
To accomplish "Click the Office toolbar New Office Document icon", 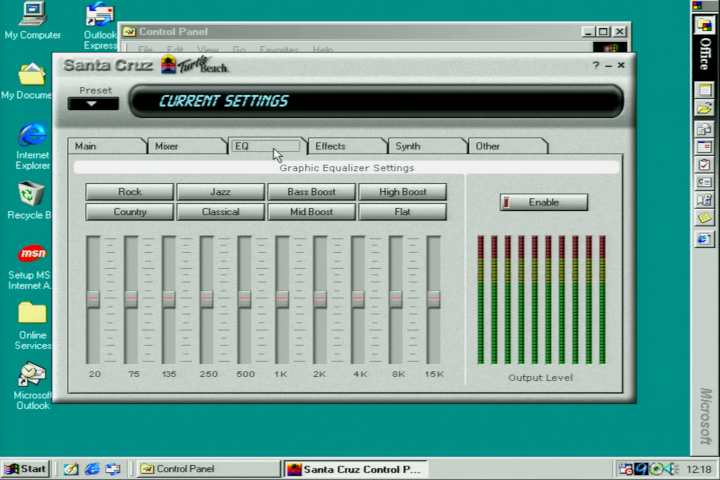I will pyautogui.click(x=705, y=90).
